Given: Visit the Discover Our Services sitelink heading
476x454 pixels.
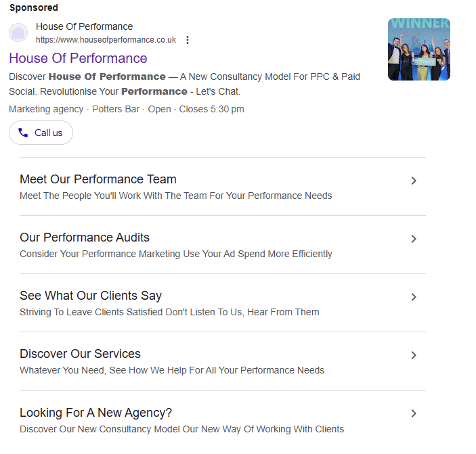Looking at the screenshot, I should click(x=80, y=354).
